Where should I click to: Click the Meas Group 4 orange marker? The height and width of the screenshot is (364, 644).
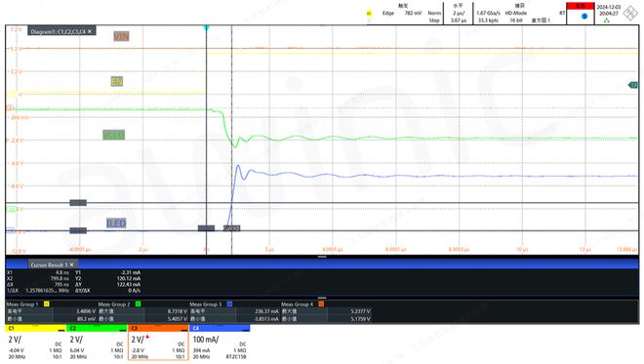321,304
